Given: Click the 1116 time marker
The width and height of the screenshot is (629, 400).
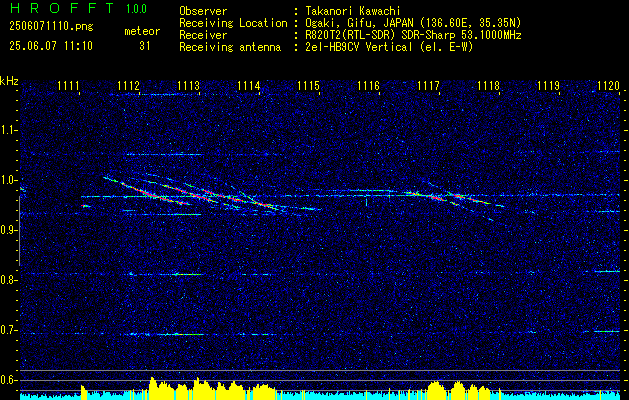Looking at the screenshot, I should tap(368, 85).
